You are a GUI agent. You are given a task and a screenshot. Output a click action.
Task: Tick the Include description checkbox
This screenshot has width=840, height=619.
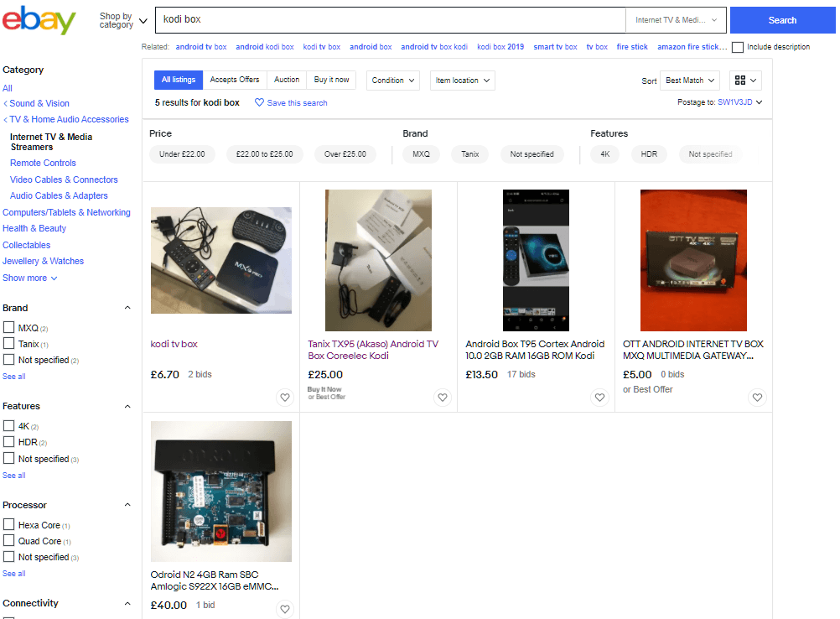click(738, 47)
